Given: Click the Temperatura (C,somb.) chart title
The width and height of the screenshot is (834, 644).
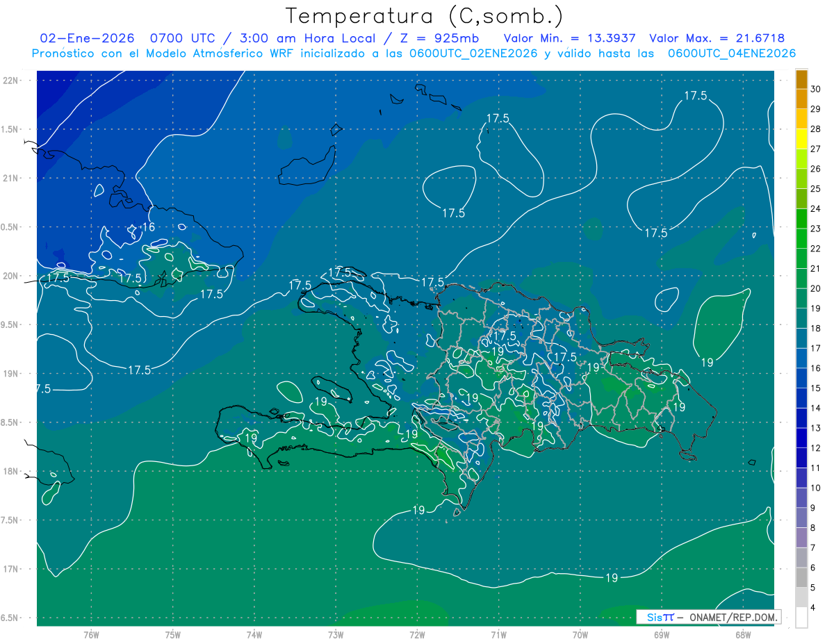Looking at the screenshot, I should [425, 15].
